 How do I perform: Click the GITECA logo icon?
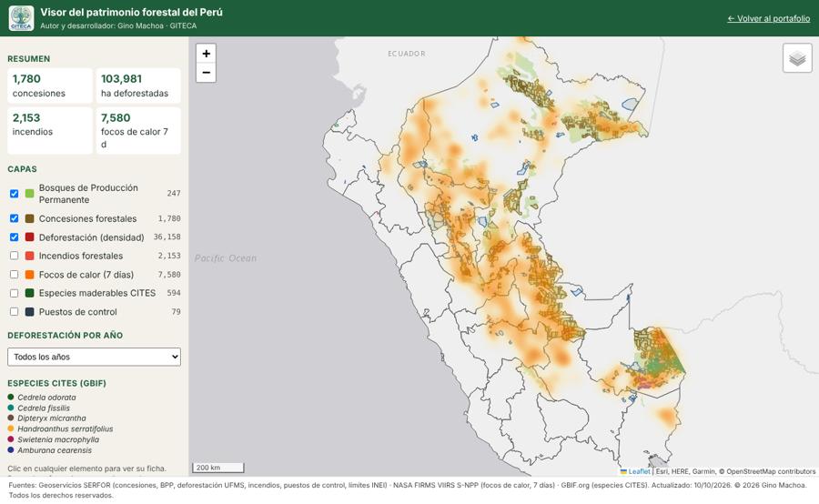coord(21,18)
